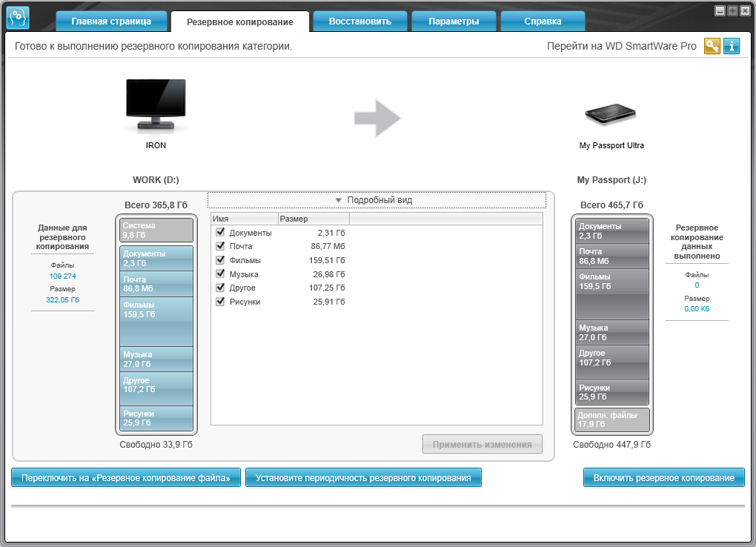Click the My Passport (J:) drive label
Viewport: 756px width, 547px height.
(611, 180)
